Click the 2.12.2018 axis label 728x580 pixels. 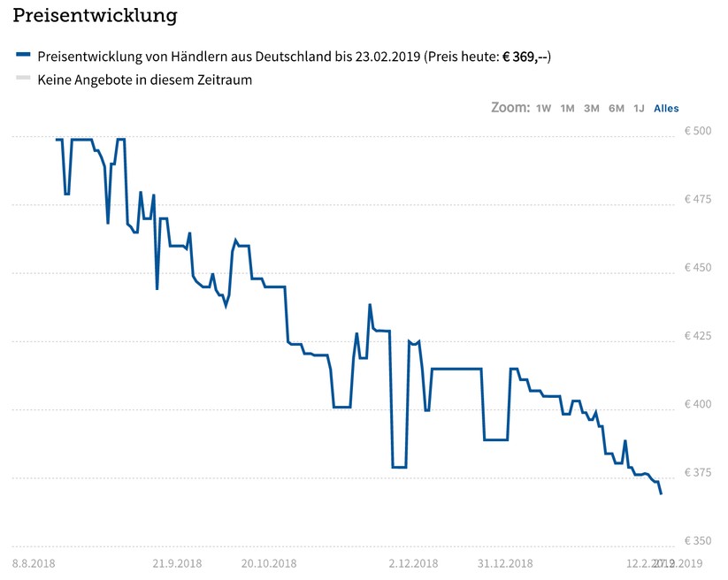pos(414,561)
